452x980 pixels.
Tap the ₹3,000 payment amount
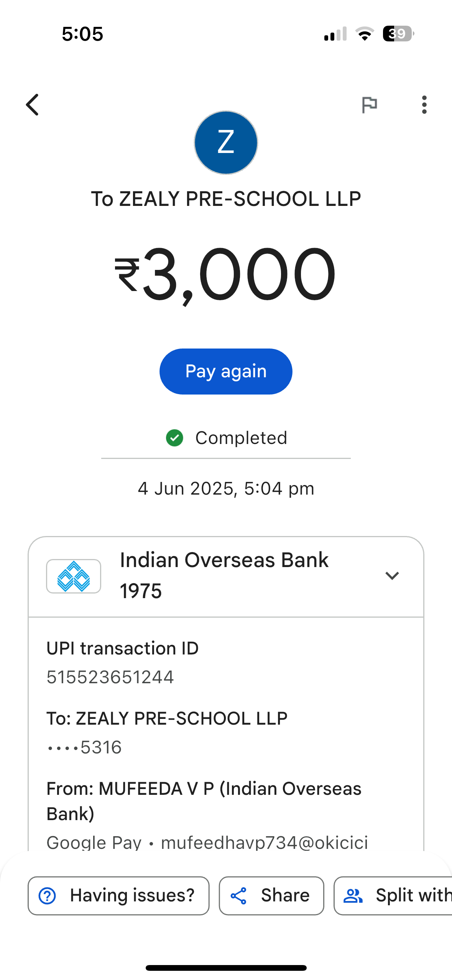point(226,274)
